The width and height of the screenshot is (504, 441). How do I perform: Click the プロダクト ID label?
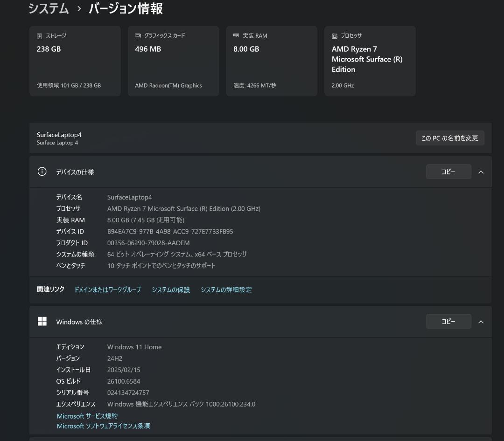click(x=72, y=243)
